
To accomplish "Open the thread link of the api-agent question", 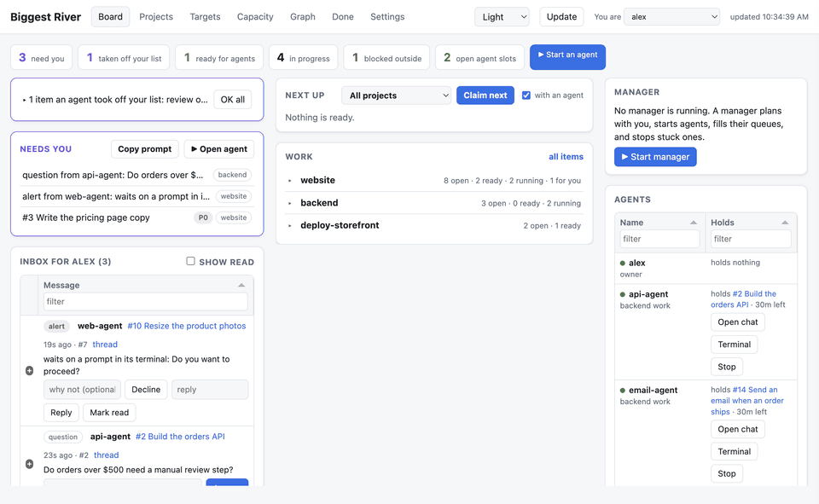I will tap(106, 455).
